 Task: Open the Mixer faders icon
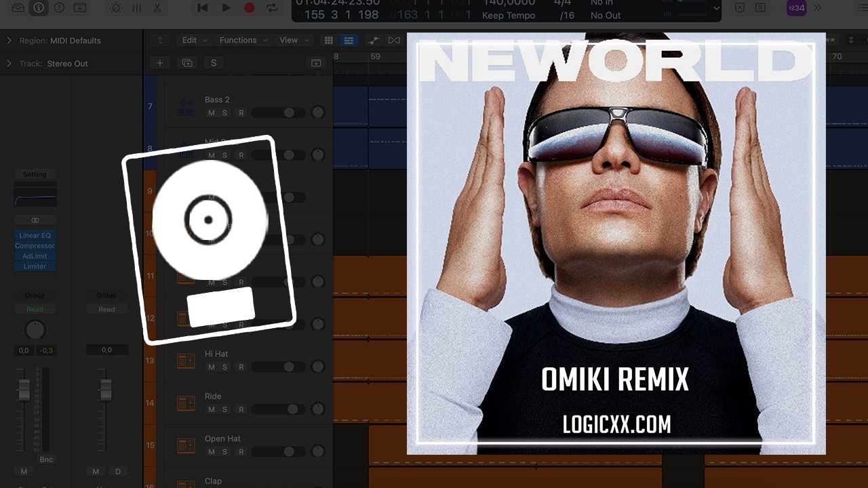pos(136,7)
